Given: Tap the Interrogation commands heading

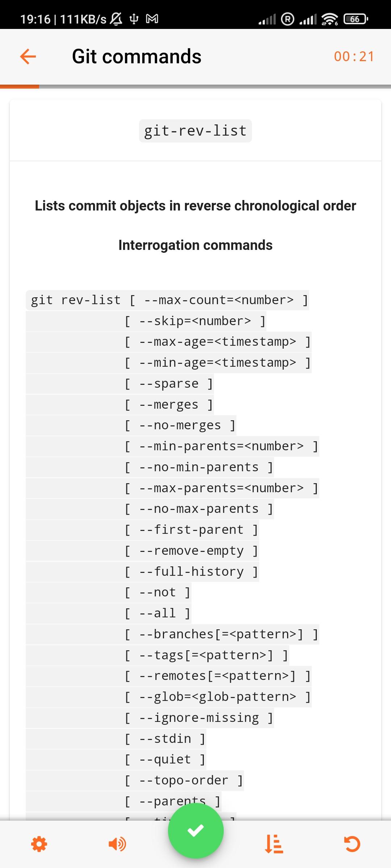Looking at the screenshot, I should [195, 245].
